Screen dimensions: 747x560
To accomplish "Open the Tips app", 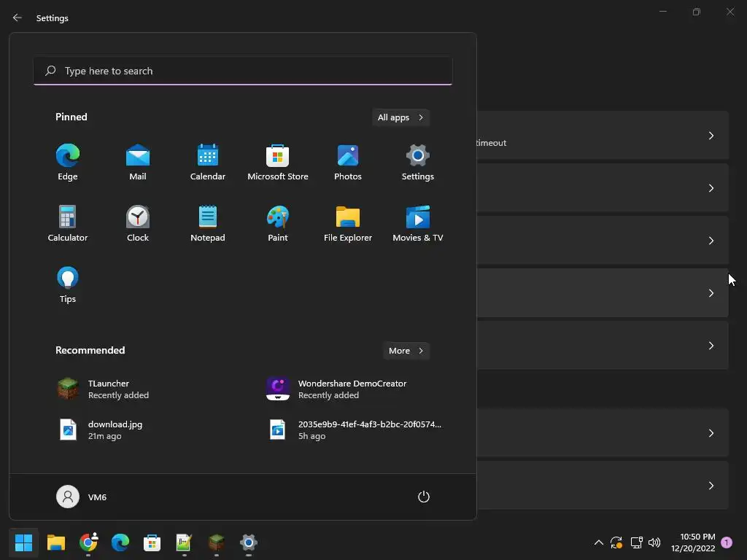I will tap(68, 285).
